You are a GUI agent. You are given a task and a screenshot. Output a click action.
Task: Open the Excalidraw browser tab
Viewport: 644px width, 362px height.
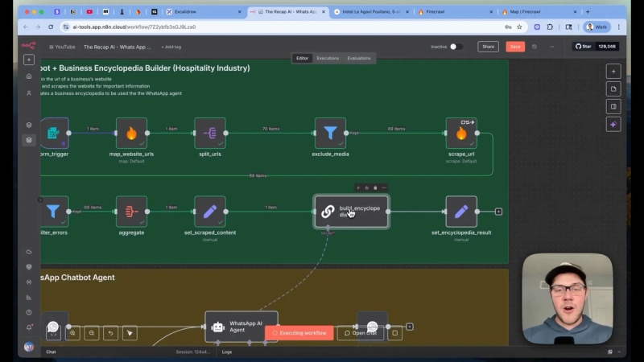[204, 12]
